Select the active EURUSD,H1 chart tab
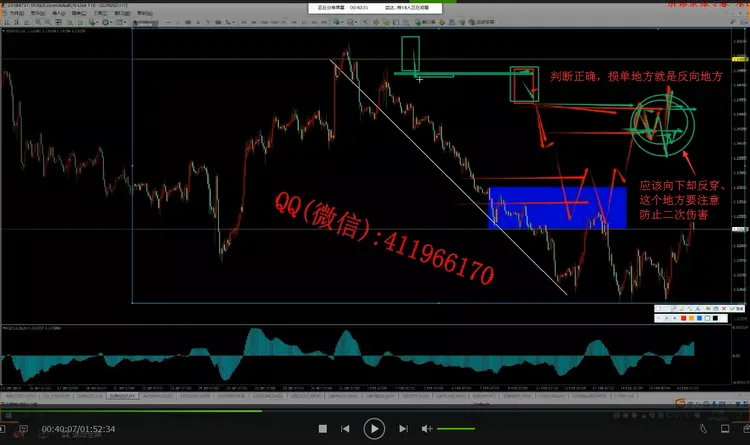Screen dimensions: 750x445 (x=122, y=396)
